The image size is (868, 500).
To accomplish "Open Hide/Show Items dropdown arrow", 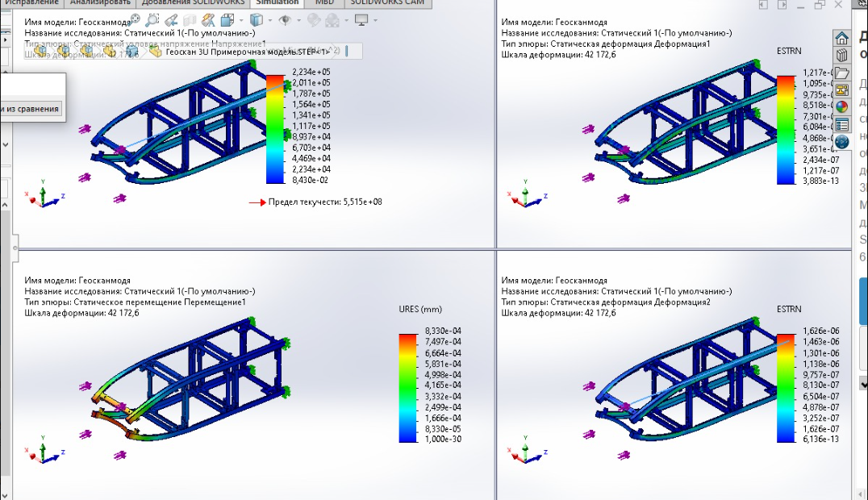I will 298,20.
